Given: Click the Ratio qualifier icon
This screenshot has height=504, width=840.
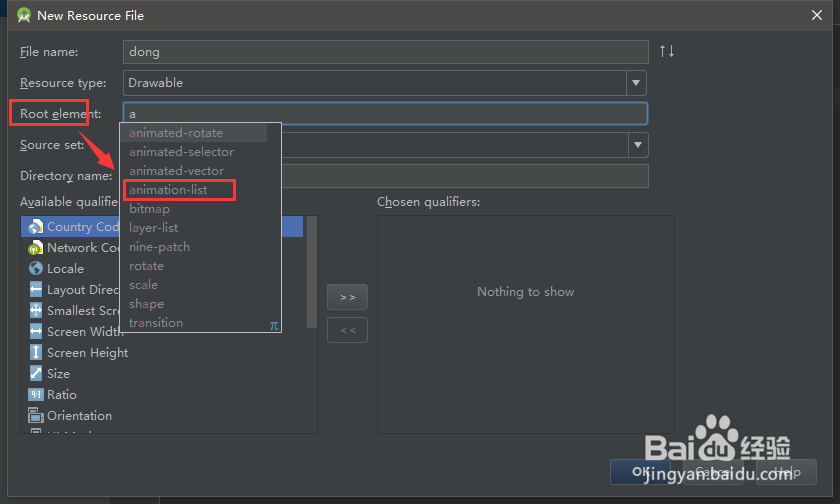Looking at the screenshot, I should point(36,395).
